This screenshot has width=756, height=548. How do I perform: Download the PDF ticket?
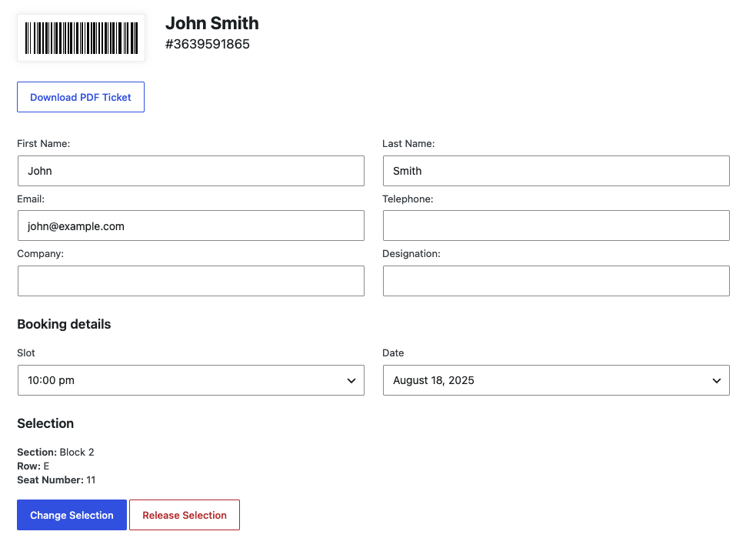(x=81, y=97)
